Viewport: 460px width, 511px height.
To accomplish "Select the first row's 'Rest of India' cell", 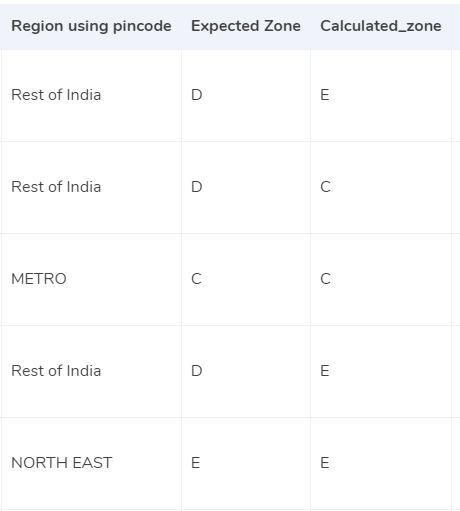I will (x=91, y=95).
